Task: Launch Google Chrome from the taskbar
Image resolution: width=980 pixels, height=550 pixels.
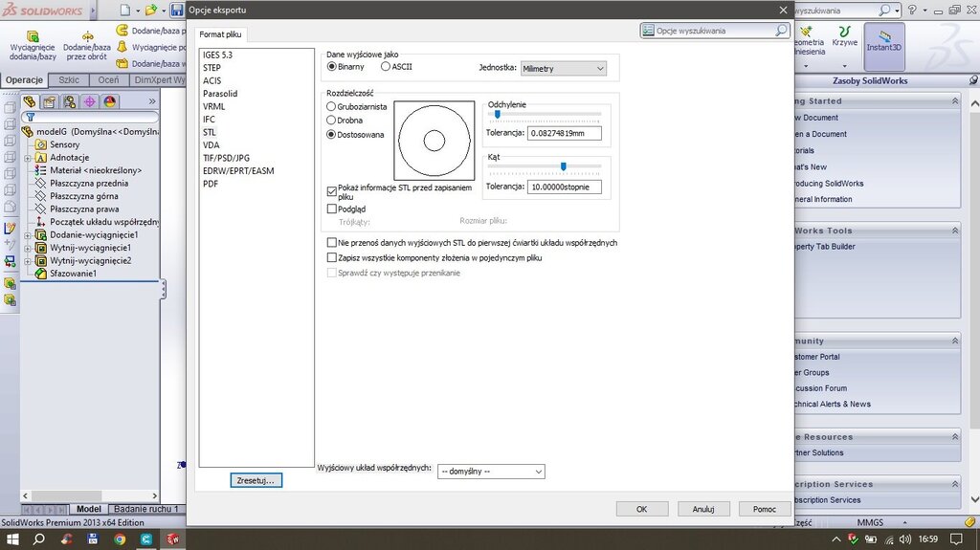Action: (120, 539)
